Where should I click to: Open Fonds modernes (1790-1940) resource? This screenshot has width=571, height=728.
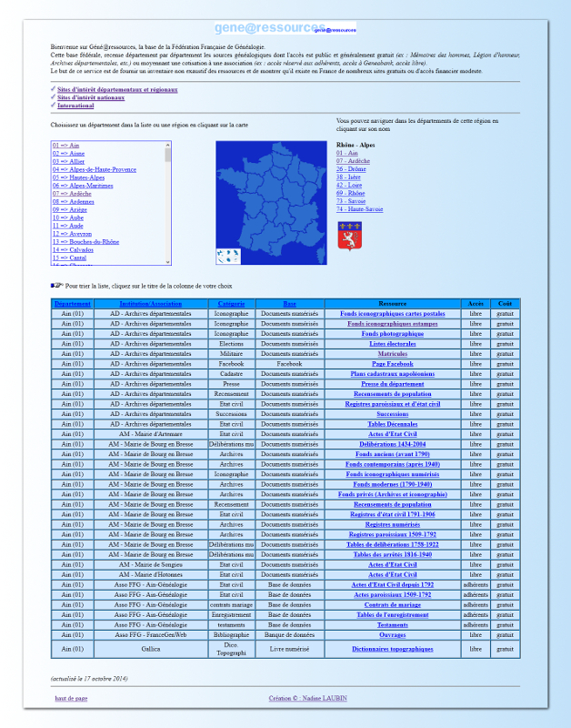tap(393, 484)
